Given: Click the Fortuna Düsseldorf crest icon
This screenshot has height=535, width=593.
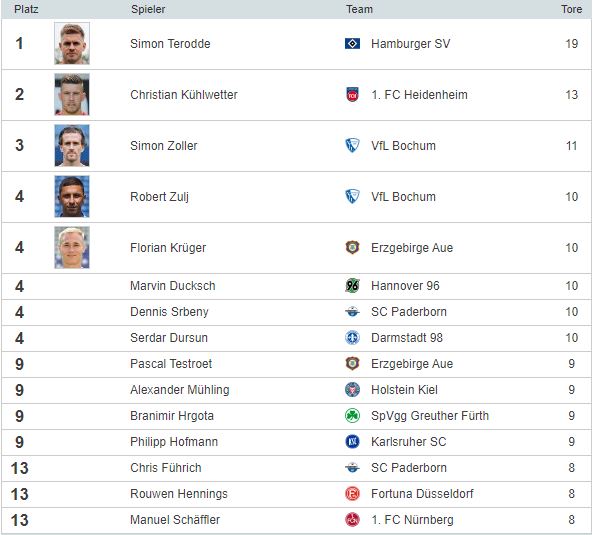Looking at the screenshot, I should pos(352,493).
